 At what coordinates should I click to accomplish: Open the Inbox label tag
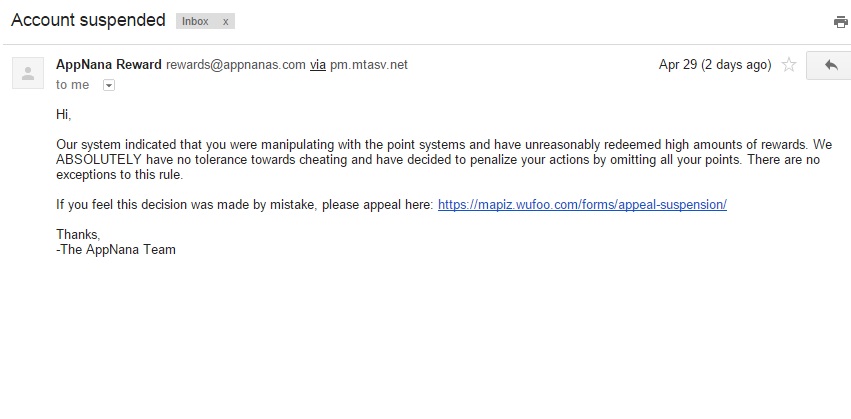click(195, 21)
